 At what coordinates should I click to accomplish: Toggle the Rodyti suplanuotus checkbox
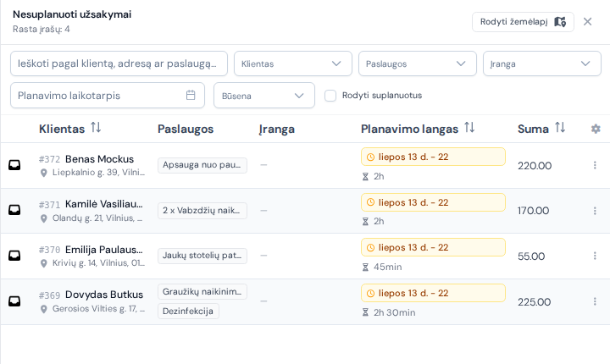330,96
